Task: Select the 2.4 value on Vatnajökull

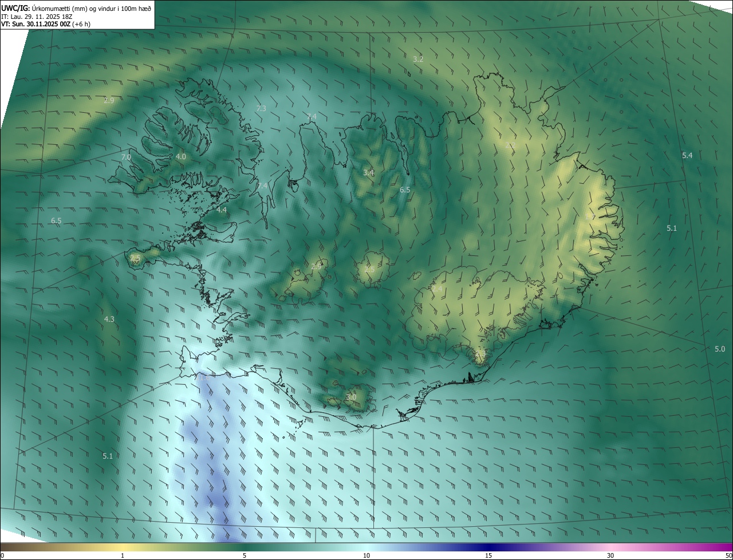Action: point(437,289)
